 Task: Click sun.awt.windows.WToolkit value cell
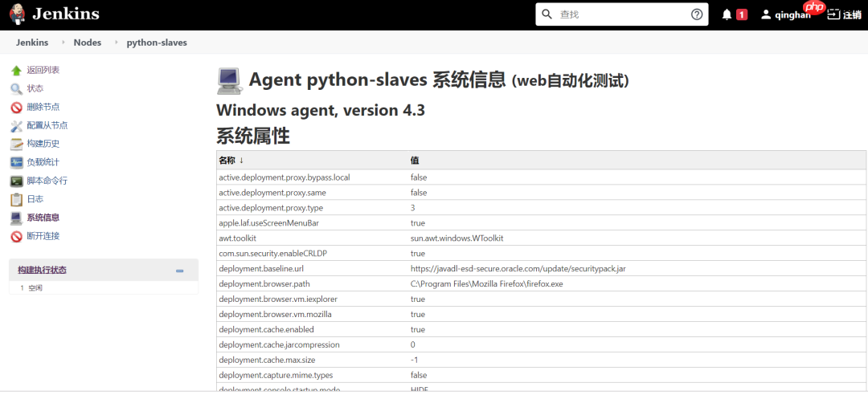coord(457,238)
